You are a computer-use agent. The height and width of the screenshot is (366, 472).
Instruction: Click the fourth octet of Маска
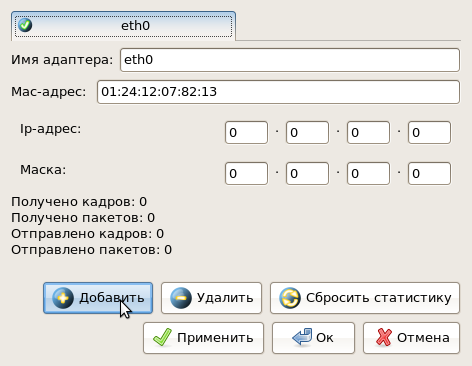pyautogui.click(x=429, y=173)
